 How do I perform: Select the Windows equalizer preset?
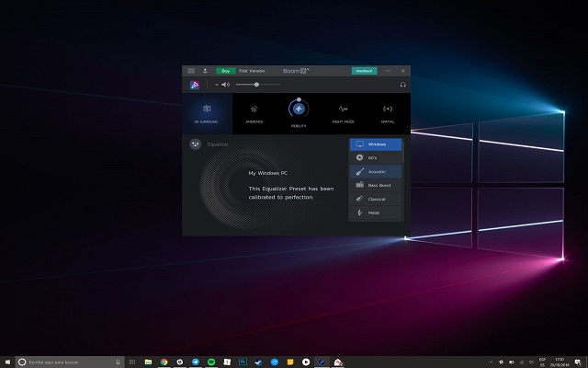[375, 144]
